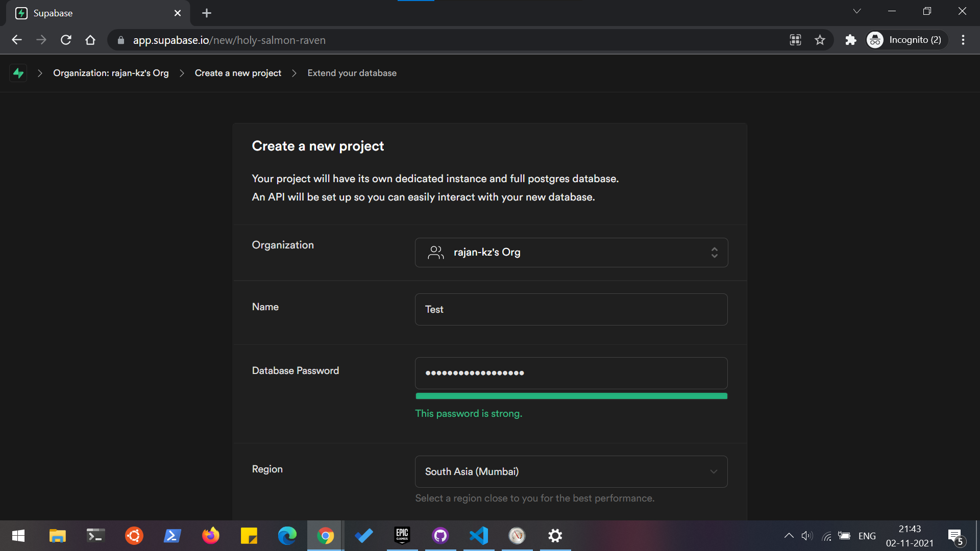Viewport: 980px width, 551px height.
Task: Show hidden system tray icons
Action: [789, 536]
